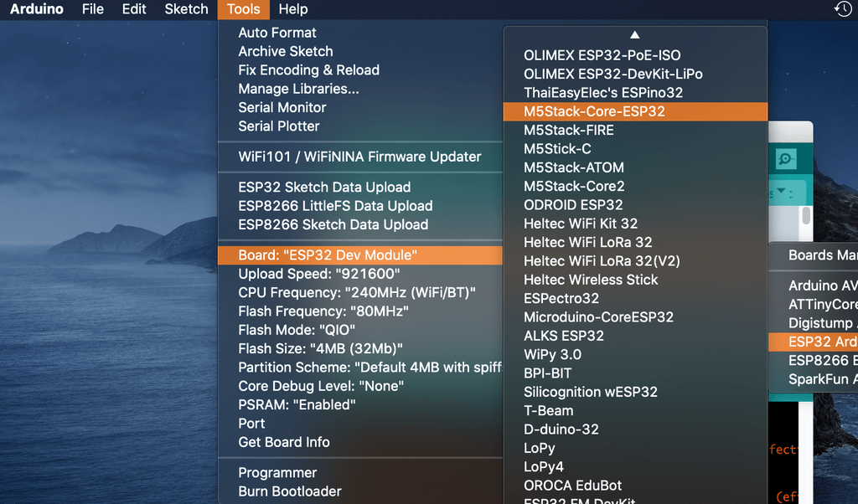Expand Core Debug Level: "None" option
This screenshot has width=858, height=504.
pos(360,386)
